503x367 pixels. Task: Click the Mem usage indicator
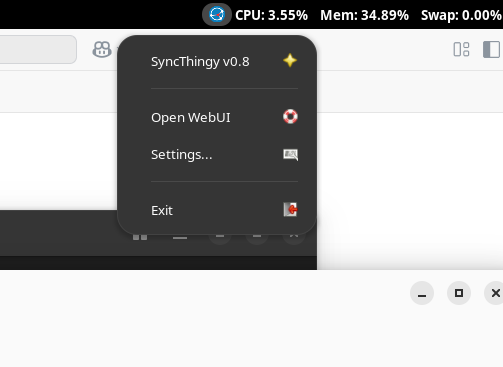coord(364,15)
